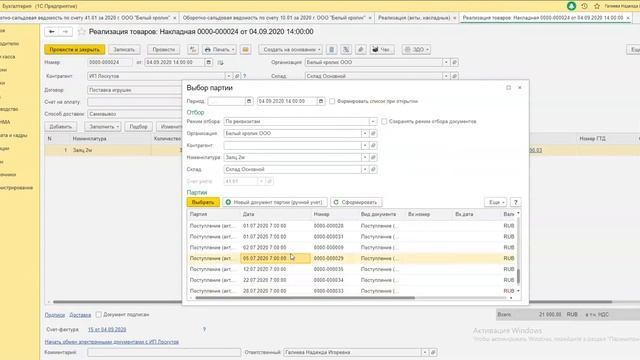Open calendar for period start date
640x360 pixels.
pos(249,101)
